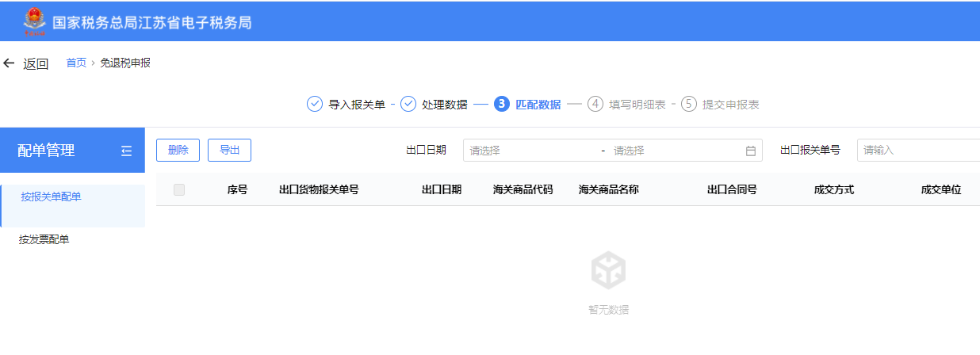980x355 pixels.
Task: Click the 删除 button
Action: click(178, 151)
